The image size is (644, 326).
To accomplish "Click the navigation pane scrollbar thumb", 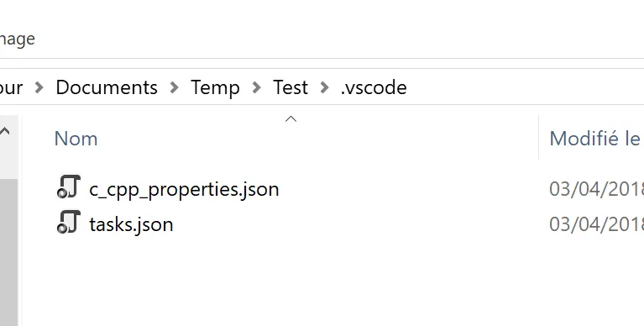I will [x=8, y=252].
